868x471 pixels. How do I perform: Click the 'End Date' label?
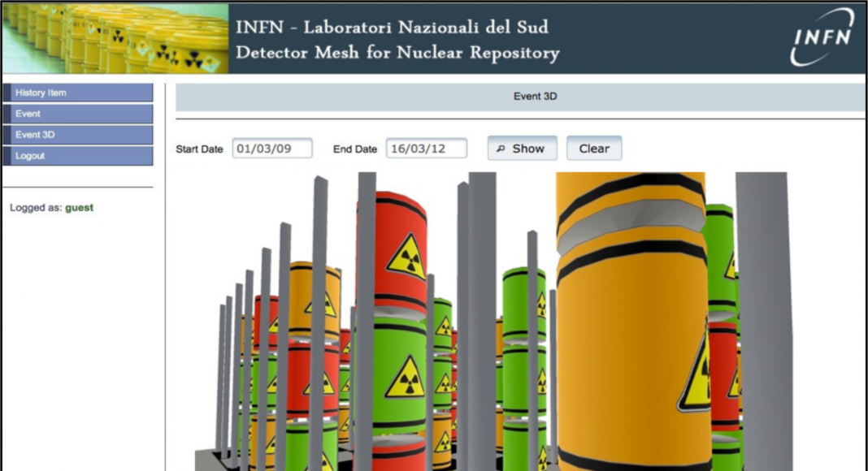[355, 149]
